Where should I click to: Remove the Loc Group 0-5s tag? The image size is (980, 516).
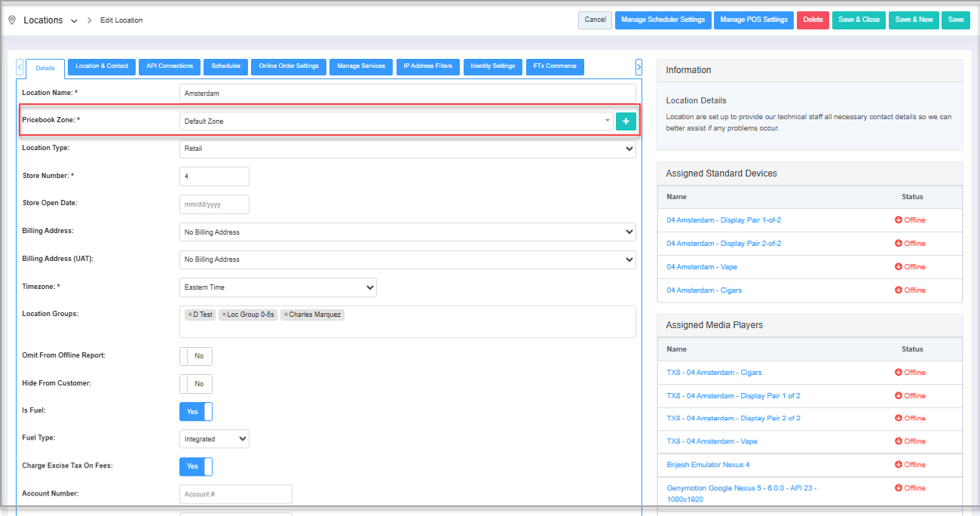[x=224, y=315]
